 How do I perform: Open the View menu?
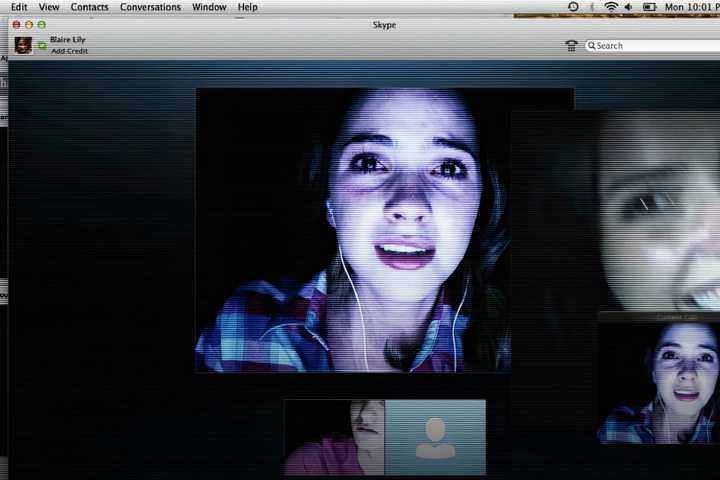[49, 7]
